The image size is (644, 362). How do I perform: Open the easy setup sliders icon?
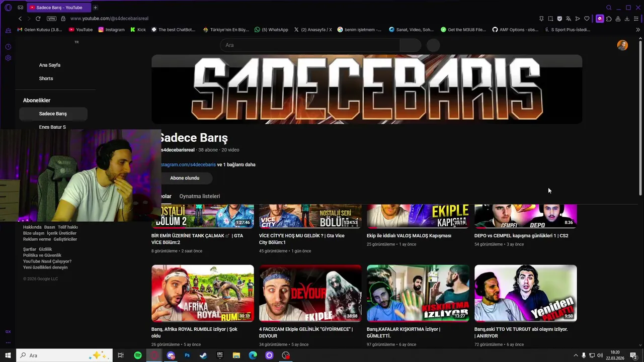[x=636, y=19]
